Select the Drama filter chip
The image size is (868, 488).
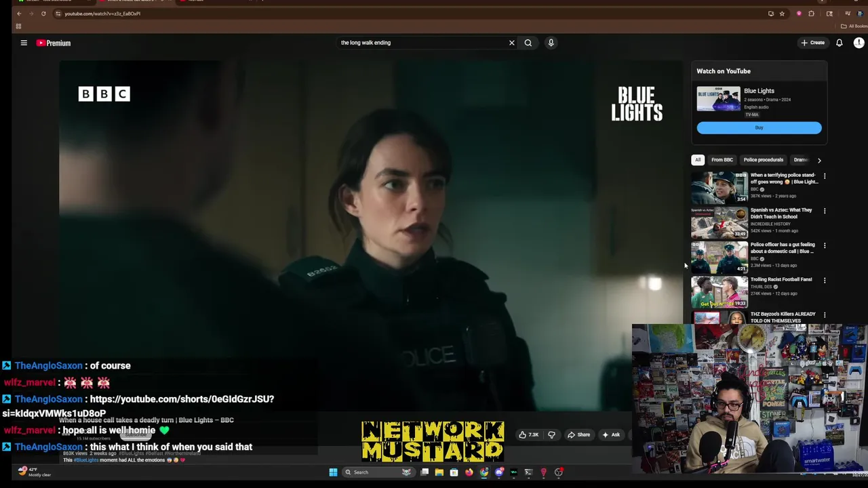click(801, 160)
